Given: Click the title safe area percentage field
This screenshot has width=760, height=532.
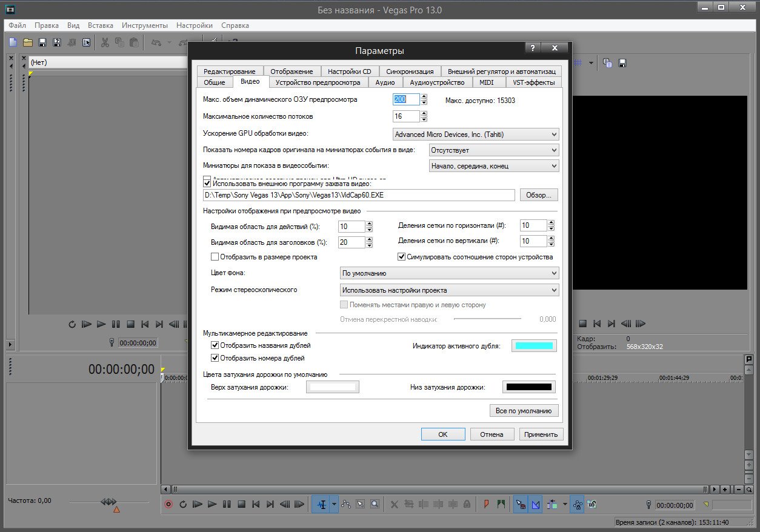Looking at the screenshot, I should click(352, 242).
